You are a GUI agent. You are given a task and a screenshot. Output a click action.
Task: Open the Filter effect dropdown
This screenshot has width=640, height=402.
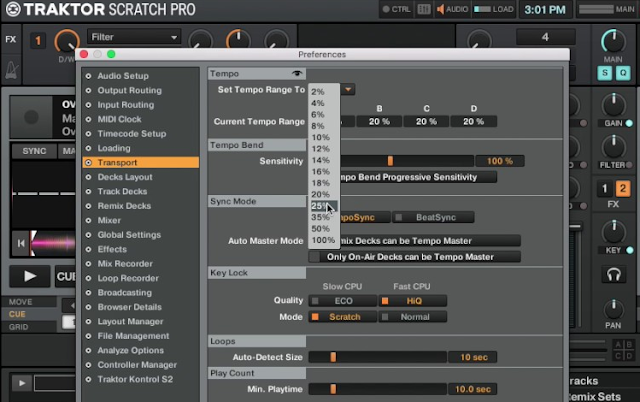(133, 37)
